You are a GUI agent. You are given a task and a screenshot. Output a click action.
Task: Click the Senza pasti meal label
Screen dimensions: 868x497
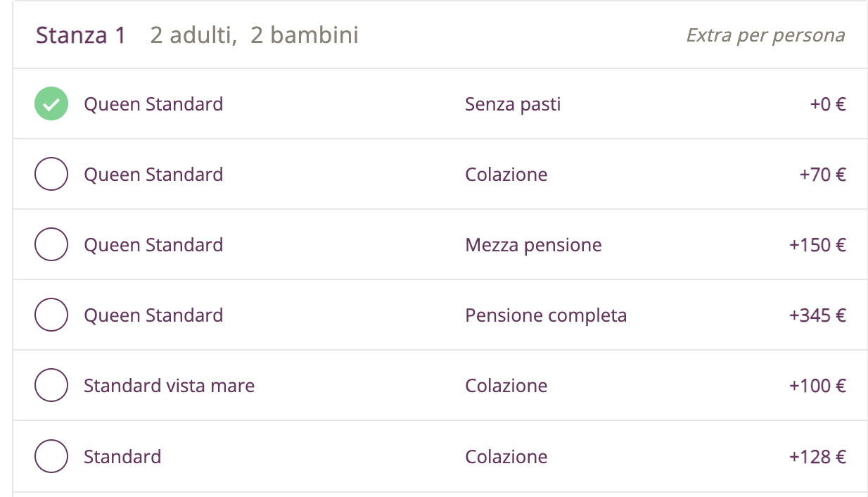(513, 104)
